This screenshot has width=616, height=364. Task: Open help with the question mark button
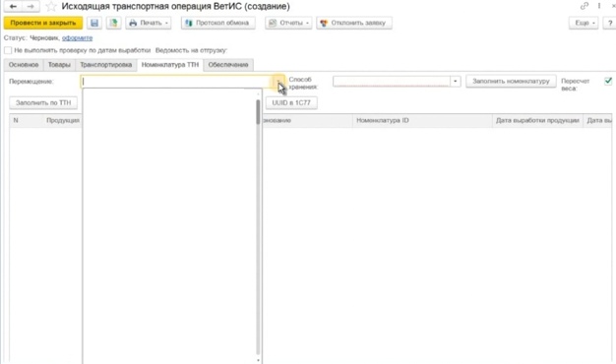(x=610, y=23)
